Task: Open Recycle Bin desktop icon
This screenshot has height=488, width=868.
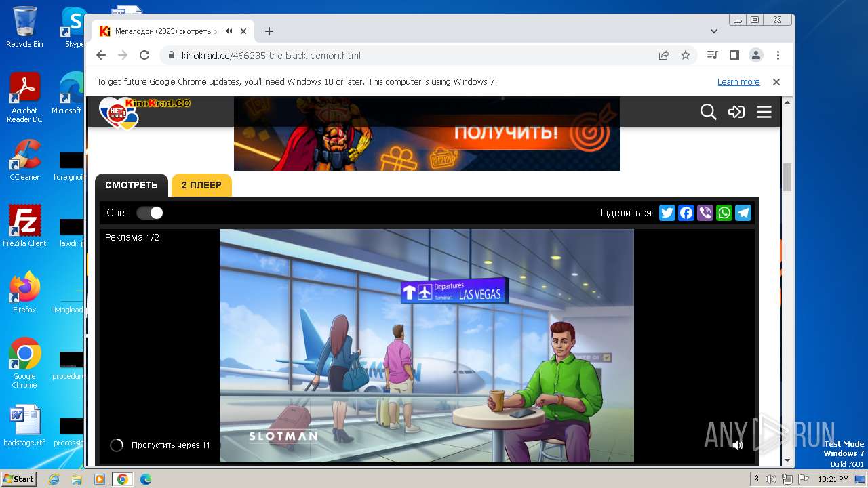Action: 24,27
